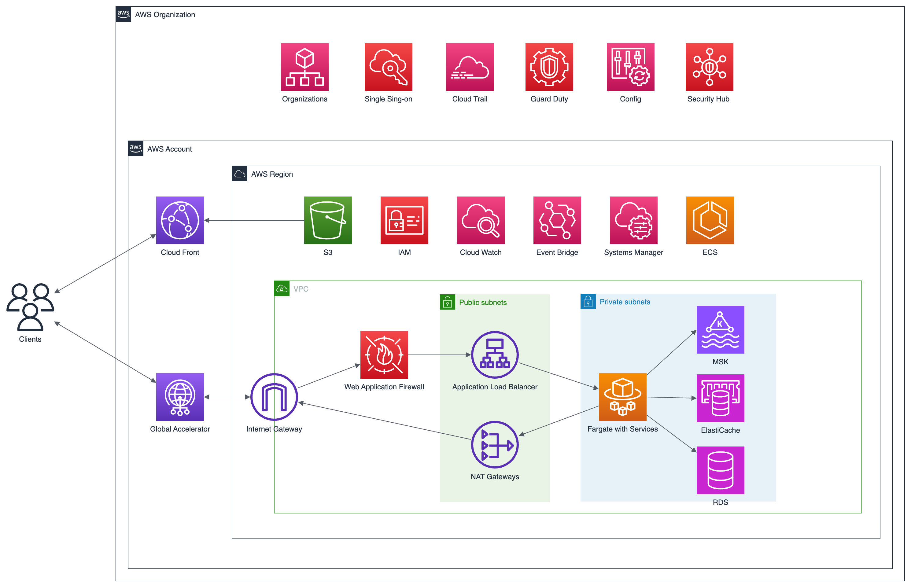
Task: Select the Systems Manager icon
Action: [633, 220]
